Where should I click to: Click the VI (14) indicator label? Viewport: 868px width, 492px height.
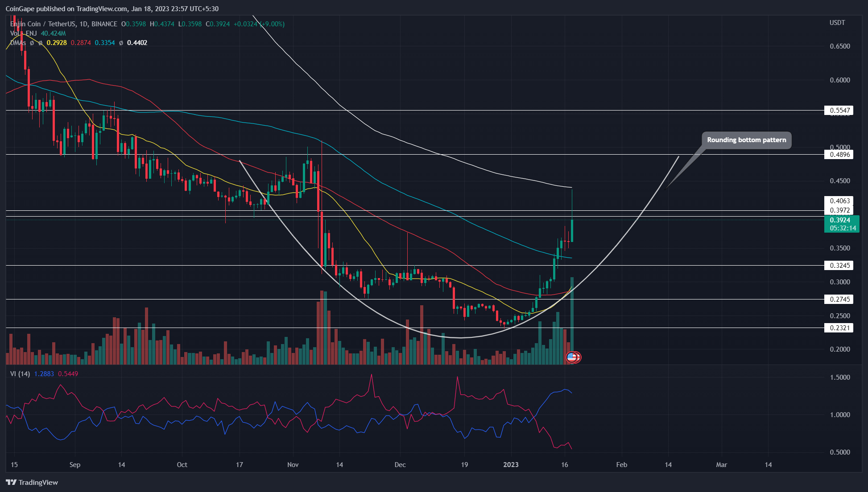coord(20,374)
